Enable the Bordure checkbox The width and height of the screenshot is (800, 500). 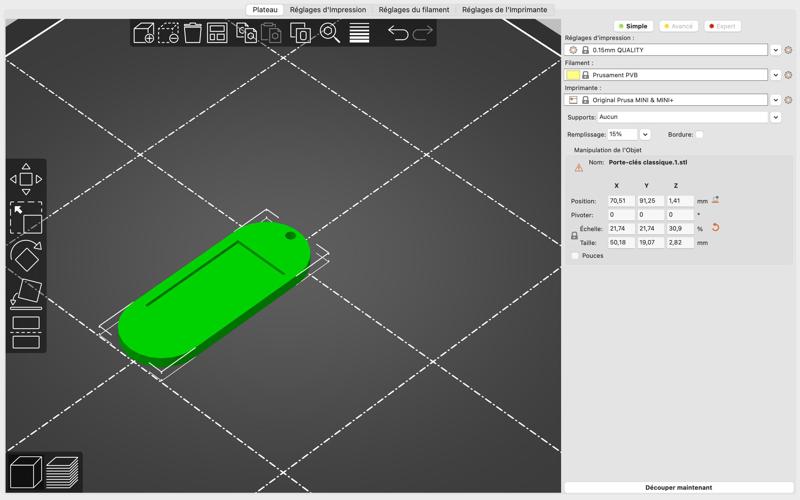(x=699, y=135)
